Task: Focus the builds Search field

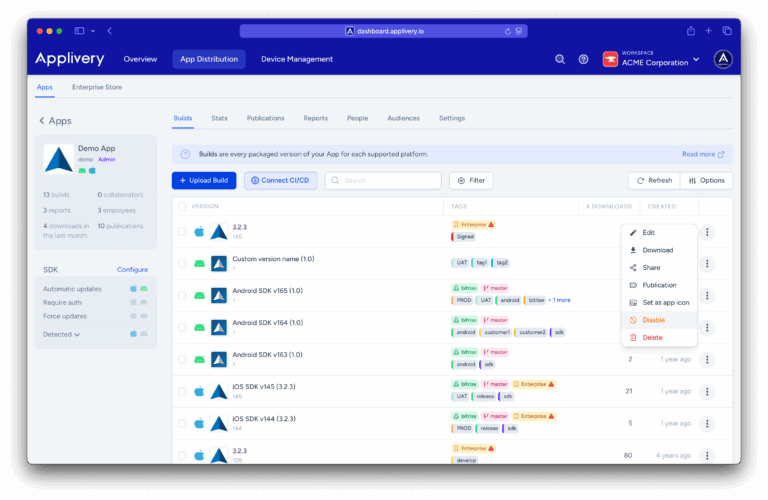Action: (x=383, y=181)
